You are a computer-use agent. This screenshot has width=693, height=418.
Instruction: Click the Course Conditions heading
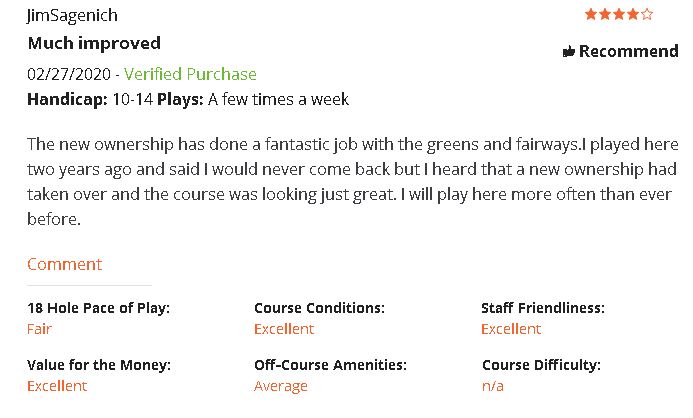(319, 308)
